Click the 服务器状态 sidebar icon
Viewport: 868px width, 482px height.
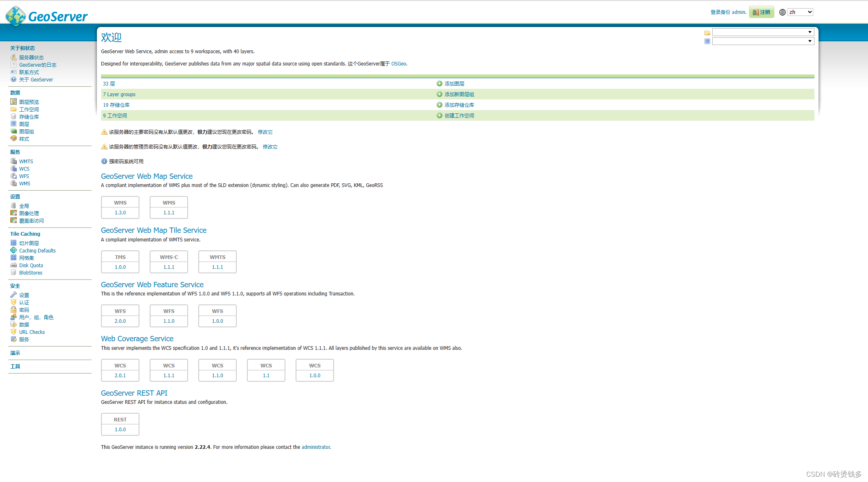pyautogui.click(x=13, y=57)
